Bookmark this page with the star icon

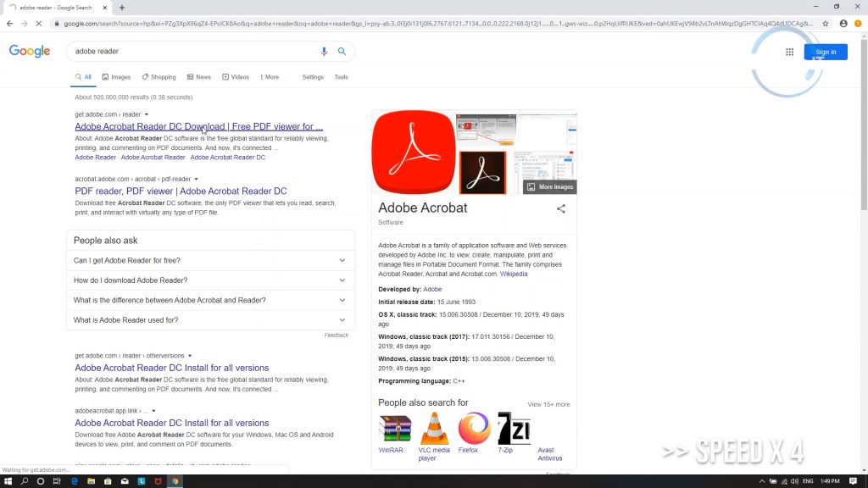[x=826, y=24]
